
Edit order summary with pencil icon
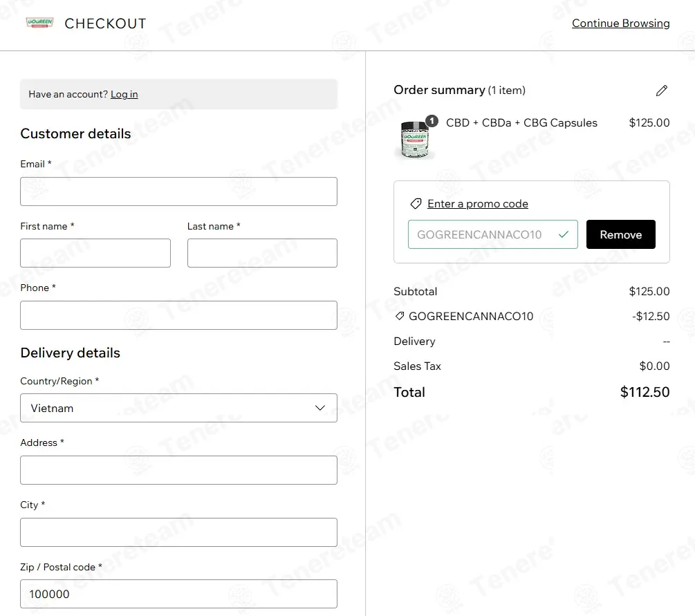coord(661,91)
